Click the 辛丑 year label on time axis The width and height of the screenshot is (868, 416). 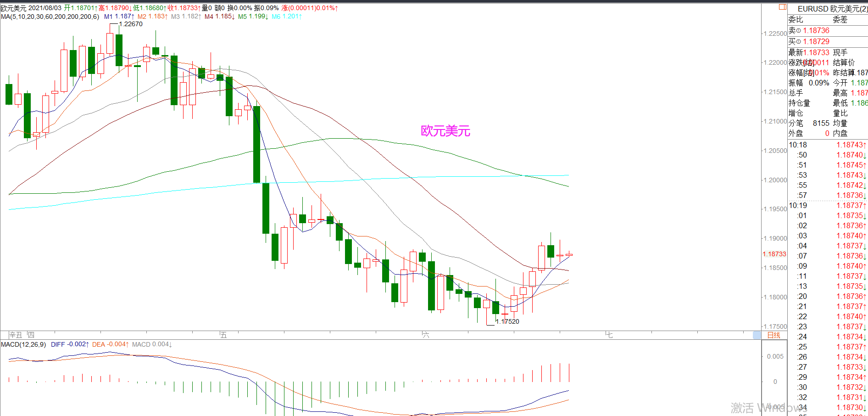pos(16,335)
